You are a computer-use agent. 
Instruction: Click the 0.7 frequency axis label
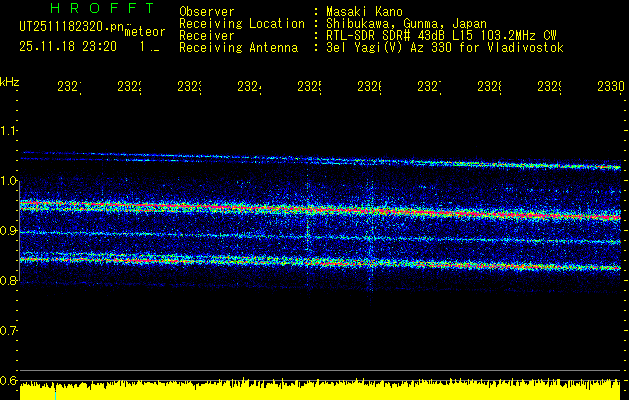click(8, 331)
